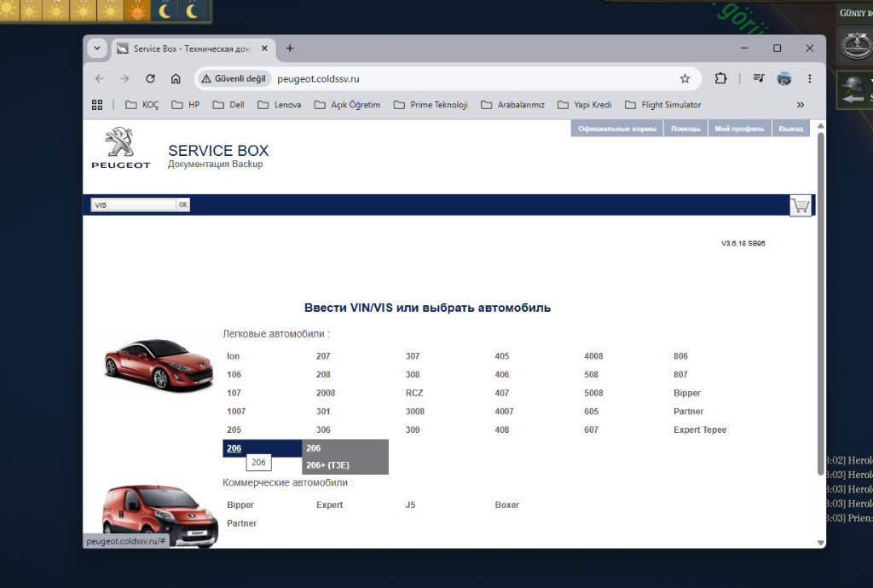
Task: Select the commercial Expert model
Action: pyautogui.click(x=330, y=504)
